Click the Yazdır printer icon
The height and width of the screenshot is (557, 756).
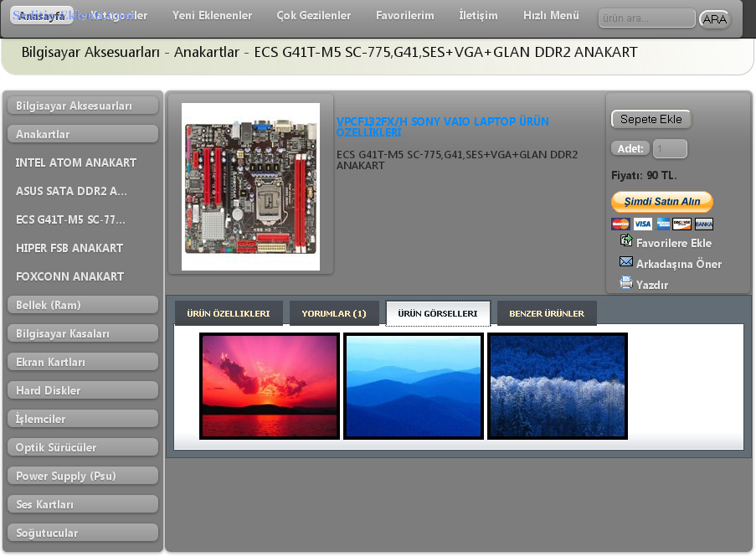coord(626,282)
